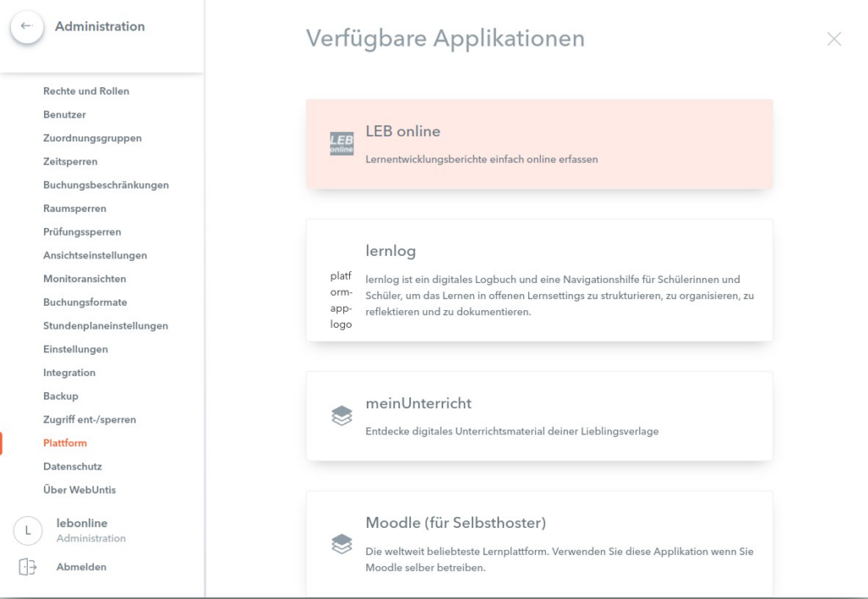Click the meinUnterricht stack icon
This screenshot has width=868, height=599.
point(341,415)
